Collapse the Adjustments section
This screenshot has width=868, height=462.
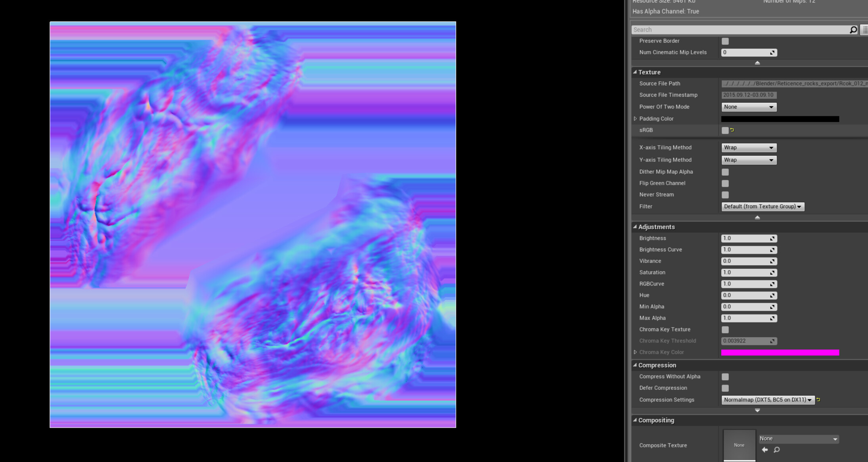click(x=635, y=227)
